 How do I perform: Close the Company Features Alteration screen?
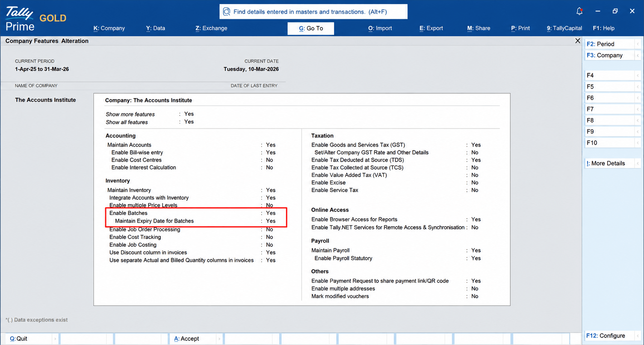[x=577, y=41]
